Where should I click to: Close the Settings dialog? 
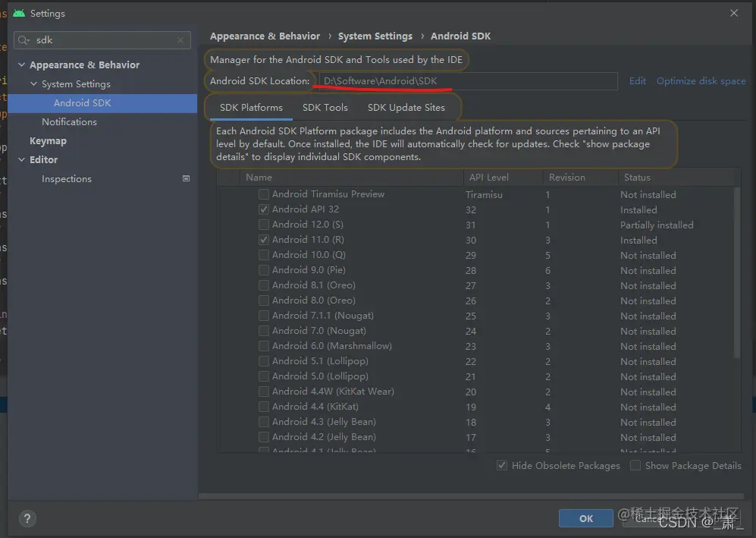[x=734, y=13]
